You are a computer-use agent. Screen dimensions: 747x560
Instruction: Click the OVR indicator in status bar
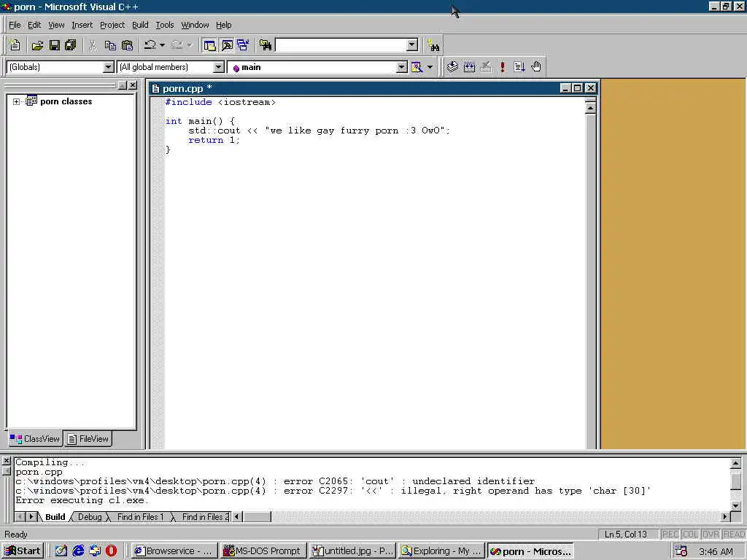(711, 534)
